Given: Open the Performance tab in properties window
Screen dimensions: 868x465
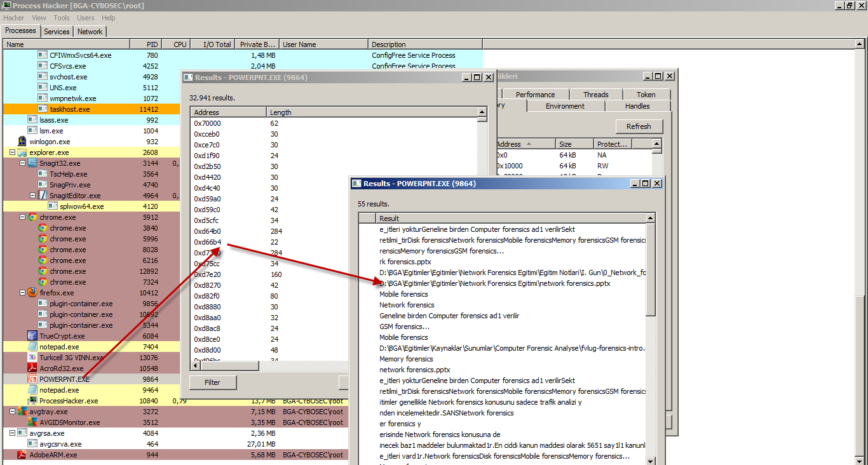Looking at the screenshot, I should pyautogui.click(x=535, y=95).
